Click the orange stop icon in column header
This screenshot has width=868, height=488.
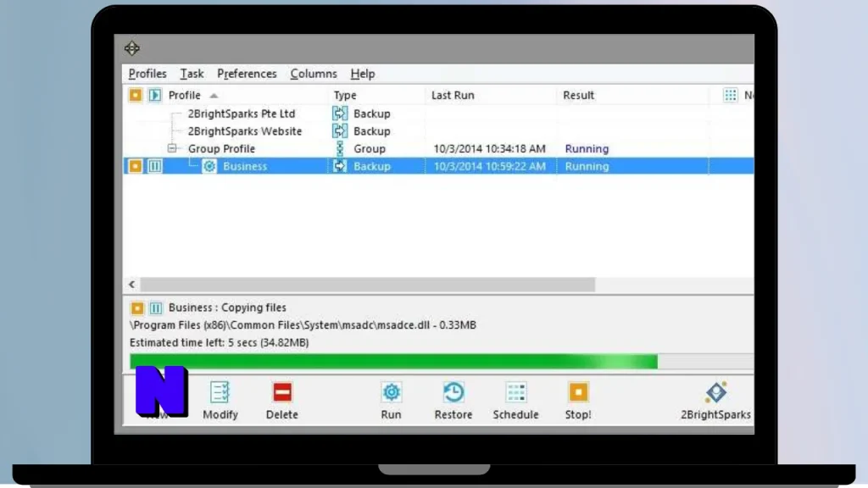pyautogui.click(x=135, y=95)
